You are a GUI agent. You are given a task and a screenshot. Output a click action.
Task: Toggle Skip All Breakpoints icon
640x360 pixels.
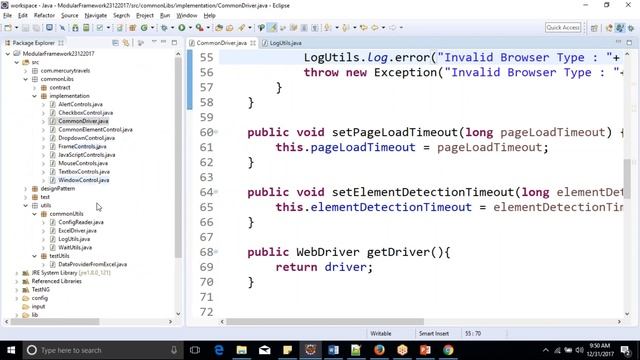pyautogui.click(x=62, y=28)
